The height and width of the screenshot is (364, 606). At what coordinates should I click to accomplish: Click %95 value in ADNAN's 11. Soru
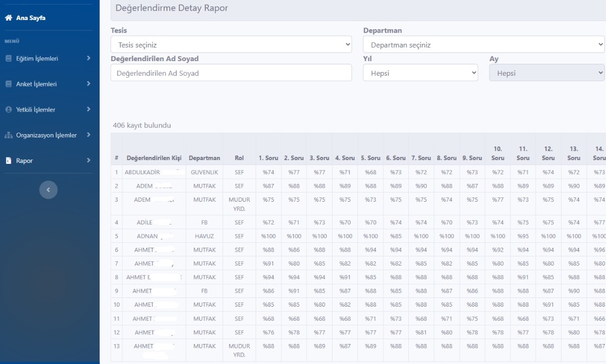523,236
